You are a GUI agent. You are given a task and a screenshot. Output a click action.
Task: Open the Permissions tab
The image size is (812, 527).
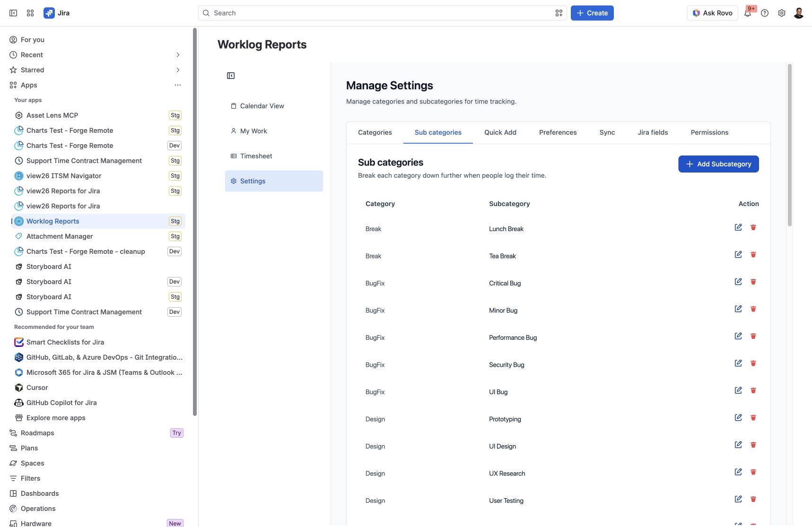(709, 132)
